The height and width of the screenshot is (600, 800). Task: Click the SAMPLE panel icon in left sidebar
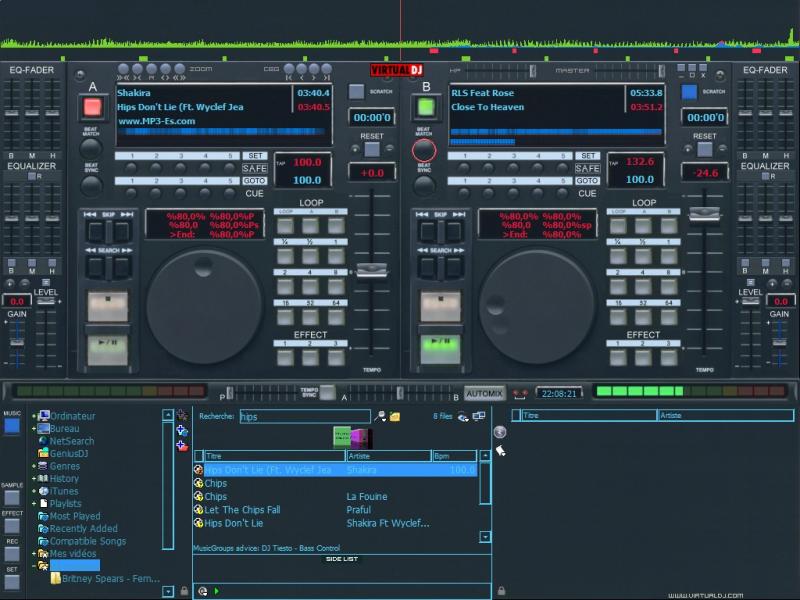click(x=12, y=497)
